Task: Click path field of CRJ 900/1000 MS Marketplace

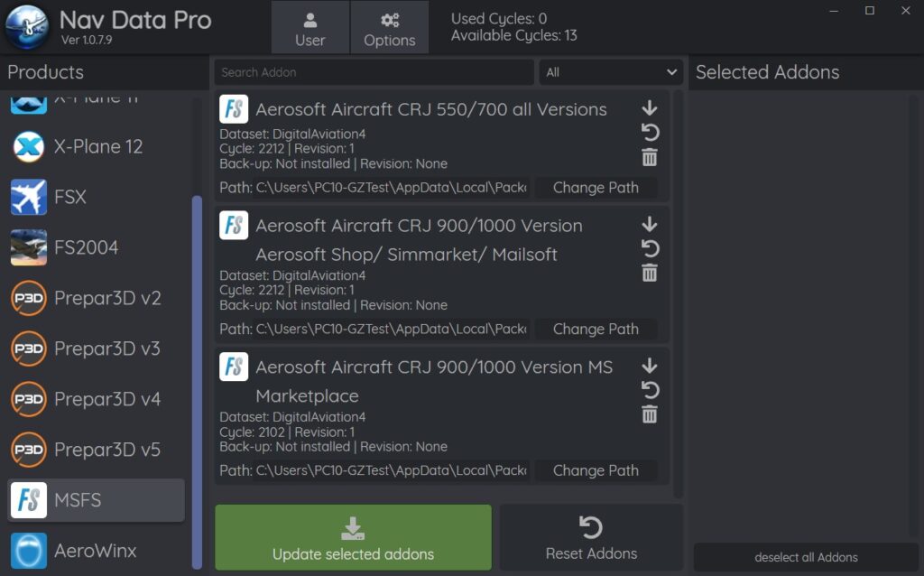Action: point(392,470)
